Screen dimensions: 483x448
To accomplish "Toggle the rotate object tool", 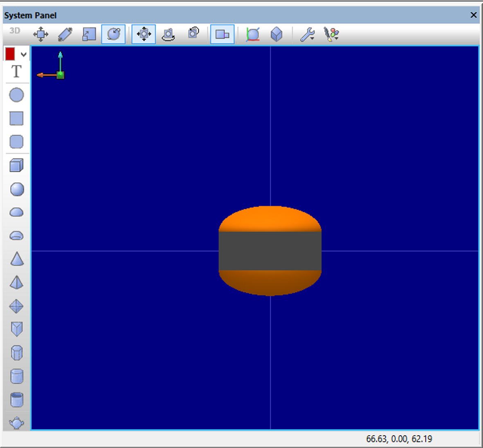I will [x=113, y=34].
